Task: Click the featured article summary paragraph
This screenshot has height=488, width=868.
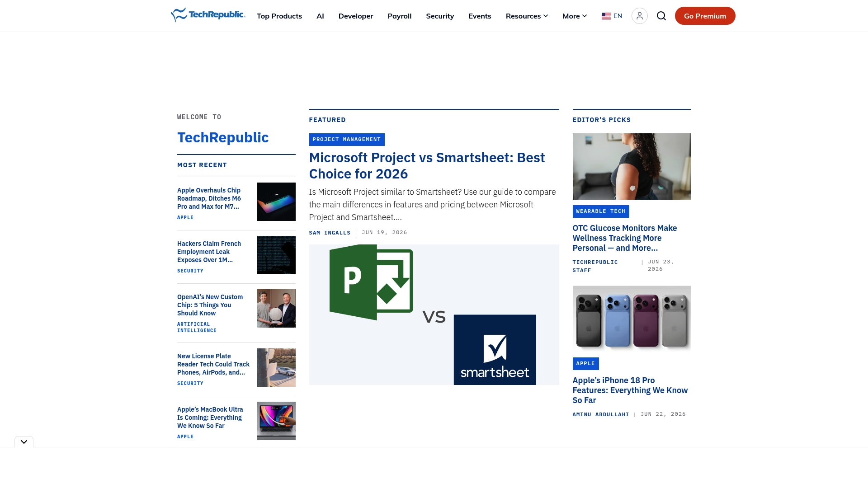Action: 433,205
